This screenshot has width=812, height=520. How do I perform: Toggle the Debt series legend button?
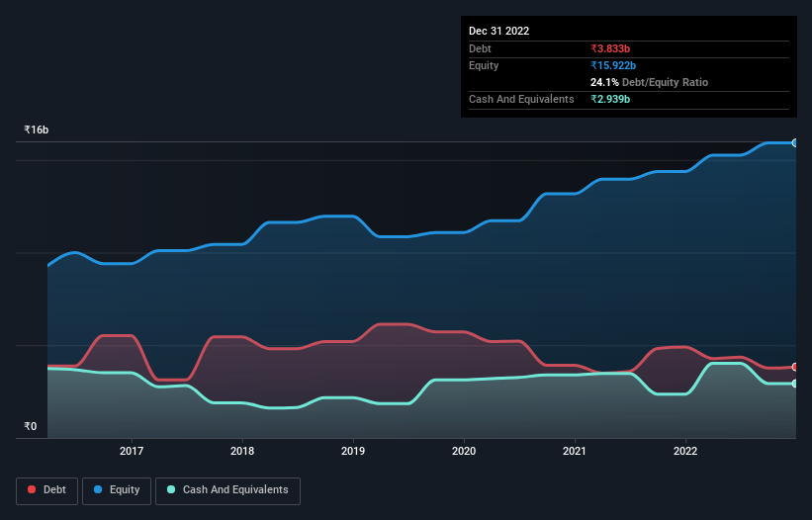point(46,490)
